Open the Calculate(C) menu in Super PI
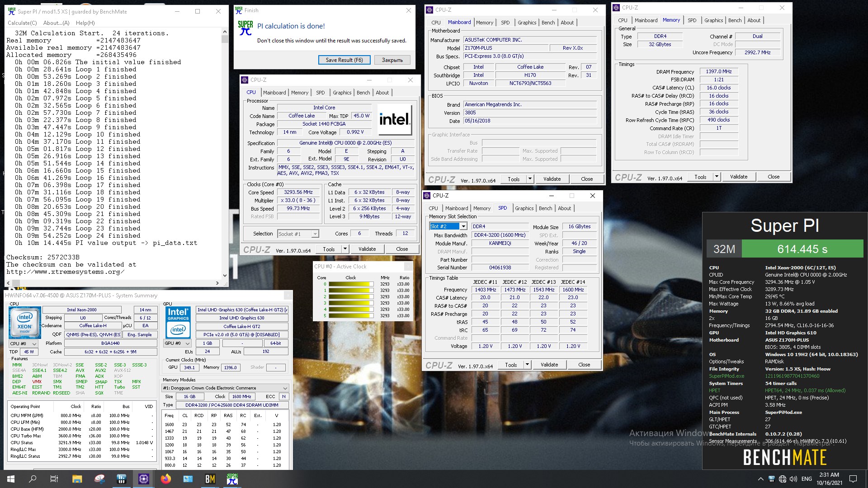The height and width of the screenshot is (488, 868). coord(22,23)
